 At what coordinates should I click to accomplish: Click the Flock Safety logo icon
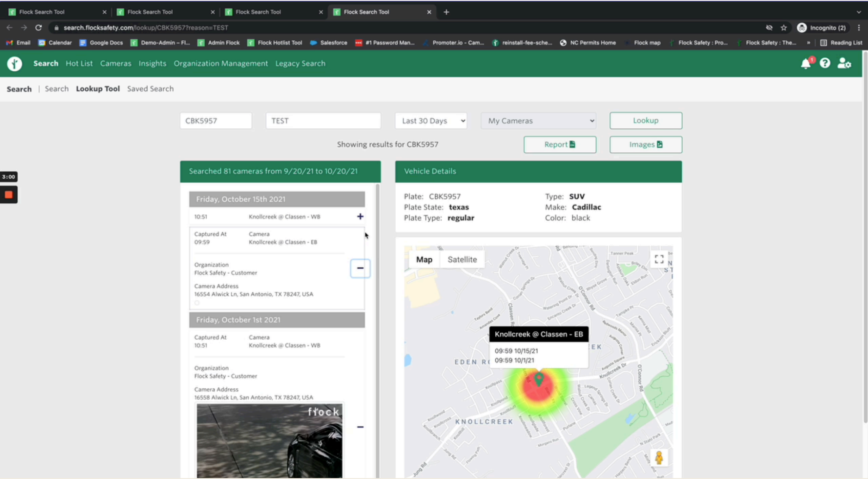pos(14,63)
